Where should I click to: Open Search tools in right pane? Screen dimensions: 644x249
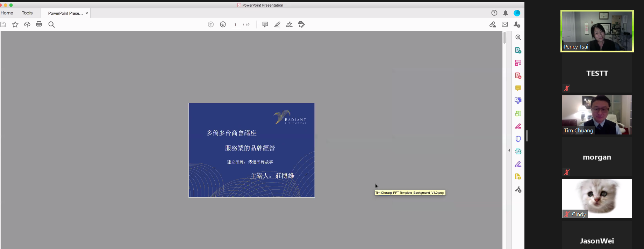coord(518,37)
